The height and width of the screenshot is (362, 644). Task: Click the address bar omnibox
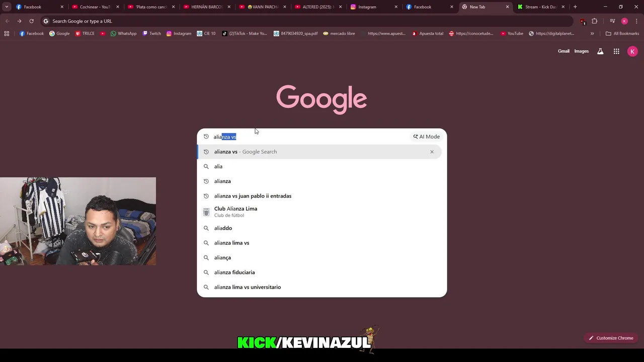tap(307, 21)
